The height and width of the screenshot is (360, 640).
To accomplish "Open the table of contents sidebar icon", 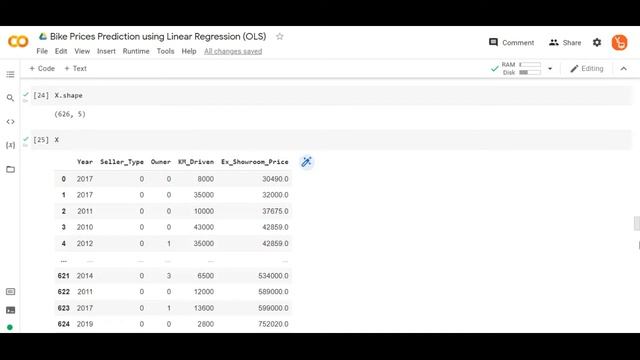I will coord(11,74).
